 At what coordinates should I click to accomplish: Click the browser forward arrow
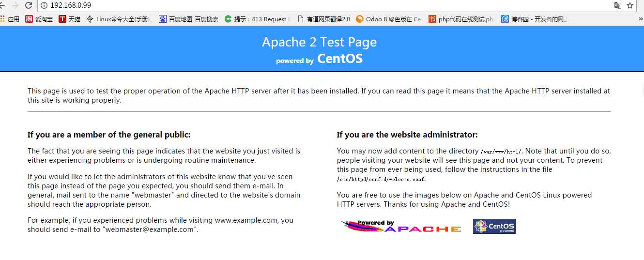coord(15,5)
